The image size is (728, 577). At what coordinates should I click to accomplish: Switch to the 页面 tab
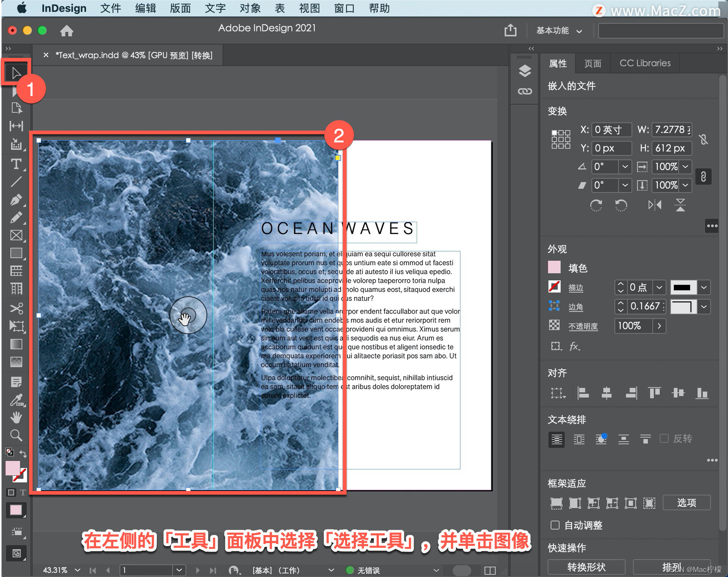[593, 63]
